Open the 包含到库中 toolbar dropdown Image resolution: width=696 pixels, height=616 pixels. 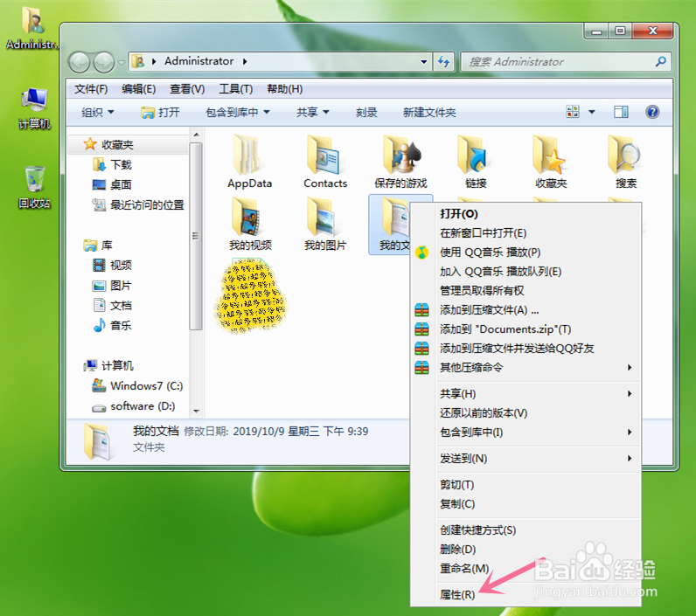[238, 112]
